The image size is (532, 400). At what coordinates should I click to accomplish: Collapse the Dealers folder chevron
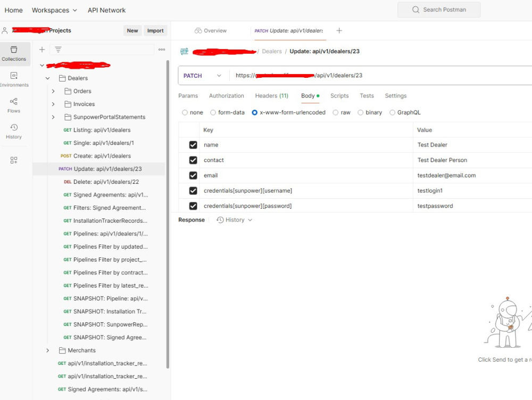48,78
